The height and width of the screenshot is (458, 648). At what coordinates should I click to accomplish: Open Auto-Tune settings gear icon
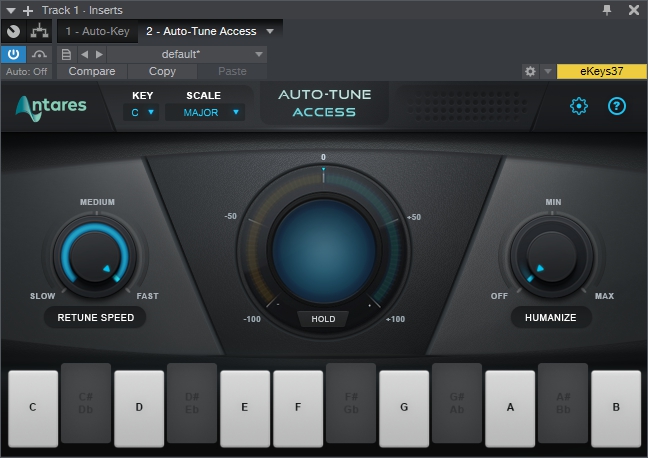coord(579,106)
